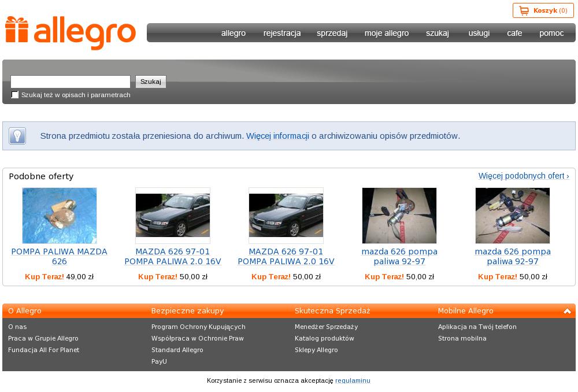Visit cafe from the navigation bar

(x=514, y=33)
